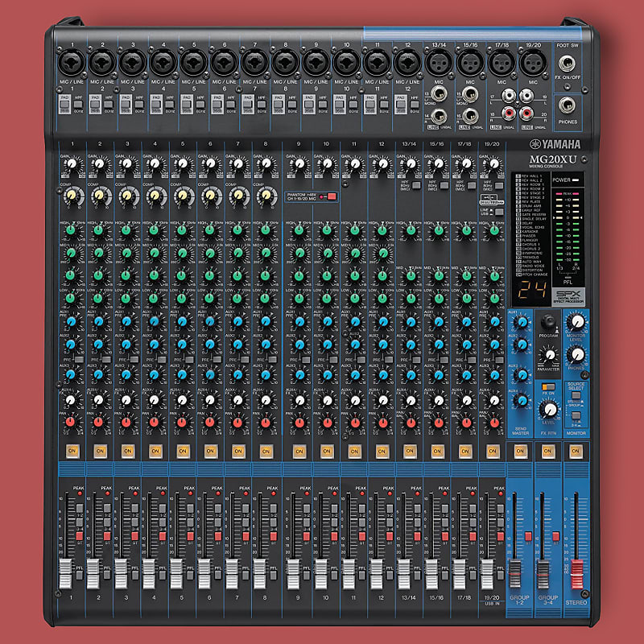Viewport: 644px width, 644px height.
Task: Click the channel 12 red PAN knob
Action: (383, 422)
